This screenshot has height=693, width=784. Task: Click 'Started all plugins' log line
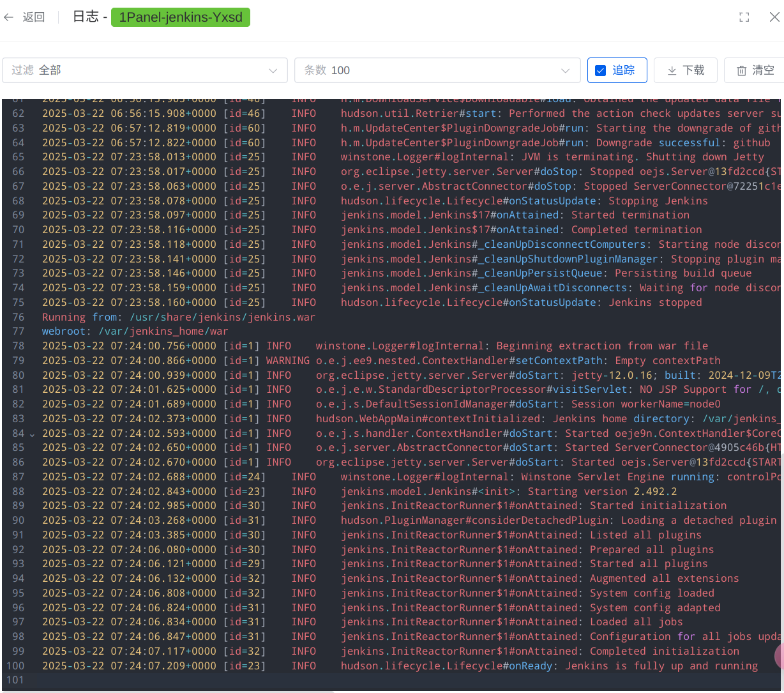point(375,564)
